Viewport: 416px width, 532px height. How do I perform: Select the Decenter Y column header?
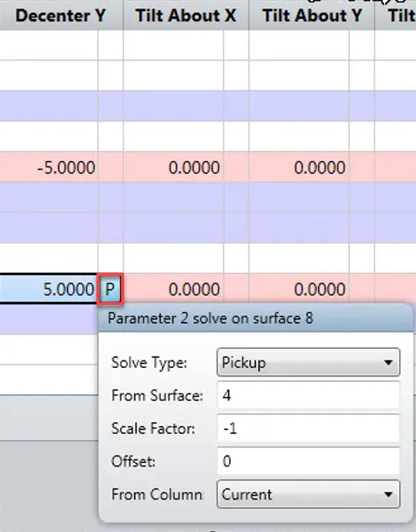(x=61, y=15)
